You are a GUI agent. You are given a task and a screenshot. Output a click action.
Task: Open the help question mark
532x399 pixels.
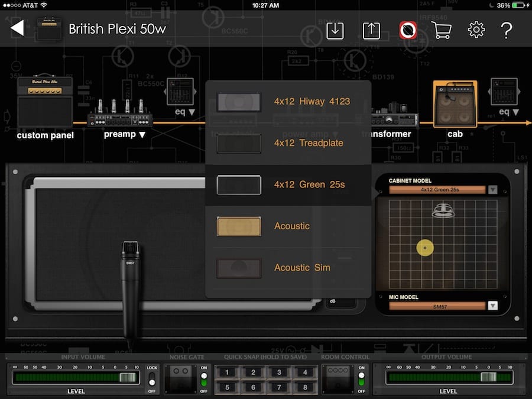[x=507, y=30]
